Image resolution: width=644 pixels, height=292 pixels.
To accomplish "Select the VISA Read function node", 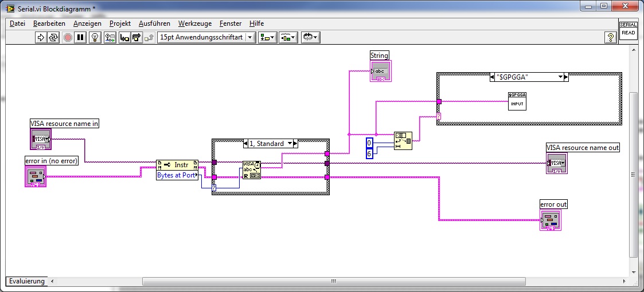I will coord(251,170).
